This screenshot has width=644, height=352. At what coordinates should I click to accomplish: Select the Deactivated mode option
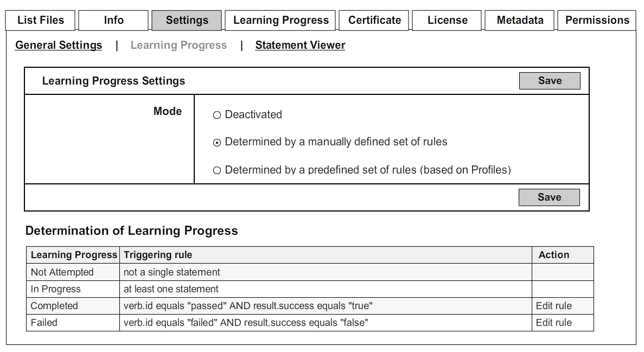[217, 115]
